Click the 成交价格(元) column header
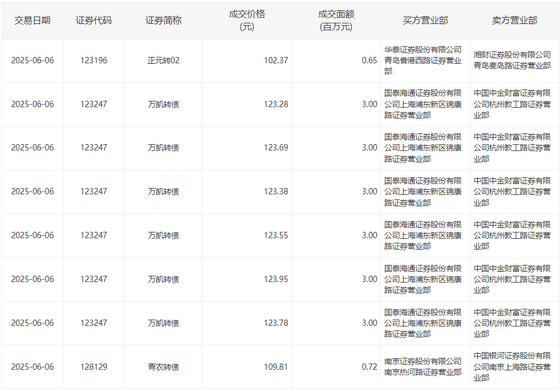560x392 pixels. point(247,21)
